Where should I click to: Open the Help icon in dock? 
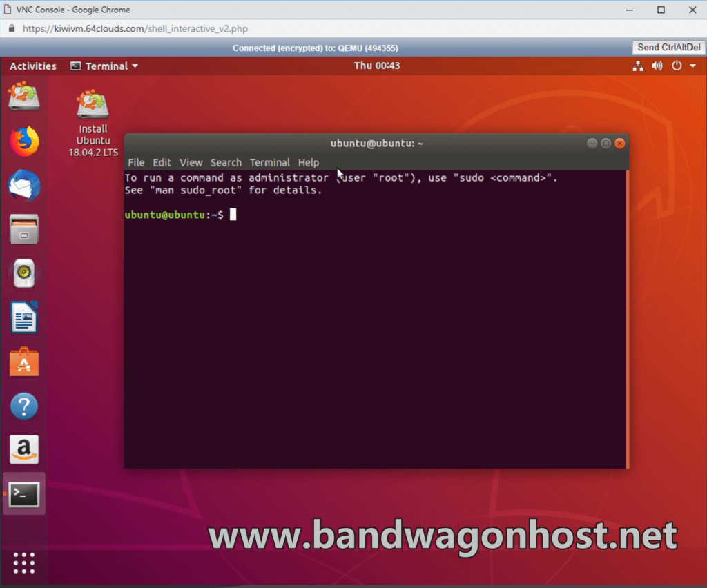click(x=24, y=406)
